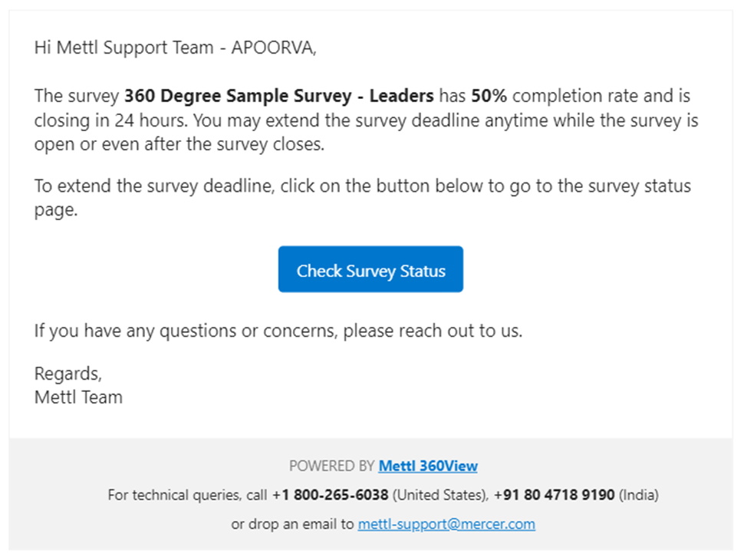Image resolution: width=744 pixels, height=560 pixels.
Task: Click the United States phone number +1 800-265-6038
Action: tap(331, 495)
